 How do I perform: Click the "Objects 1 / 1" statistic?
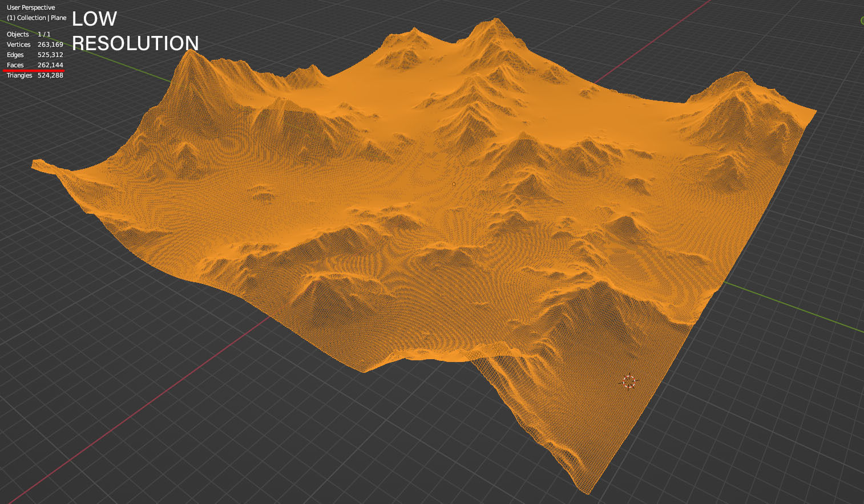point(29,34)
